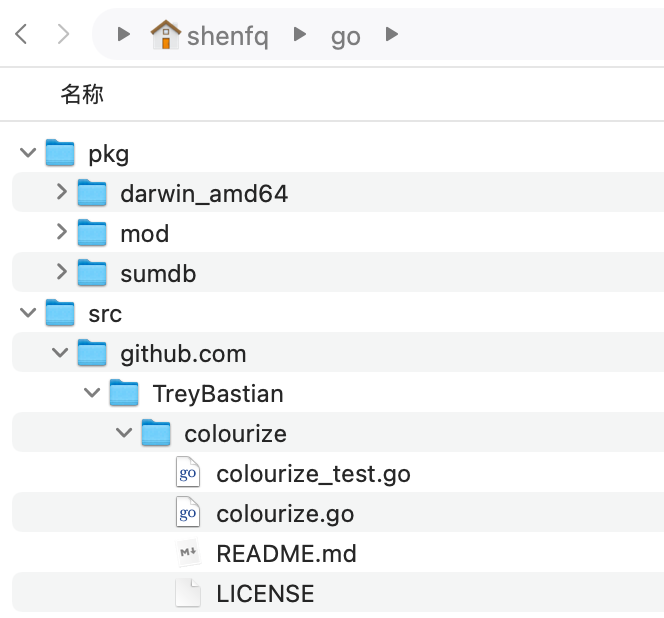Click the Go file icon for colourize_test.go
This screenshot has height=618, width=664.
188,474
